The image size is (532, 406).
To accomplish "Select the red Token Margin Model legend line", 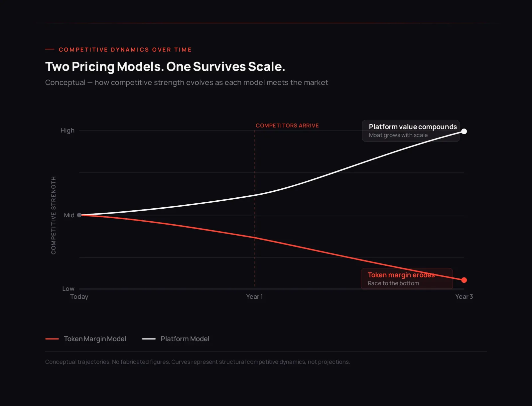I will (52, 339).
